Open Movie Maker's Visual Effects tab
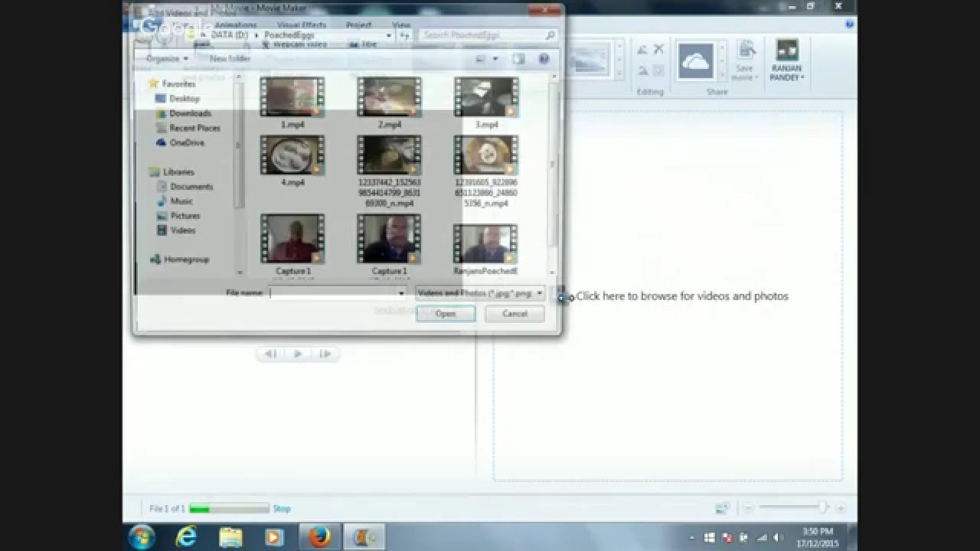This screenshot has width=980, height=551. [301, 25]
